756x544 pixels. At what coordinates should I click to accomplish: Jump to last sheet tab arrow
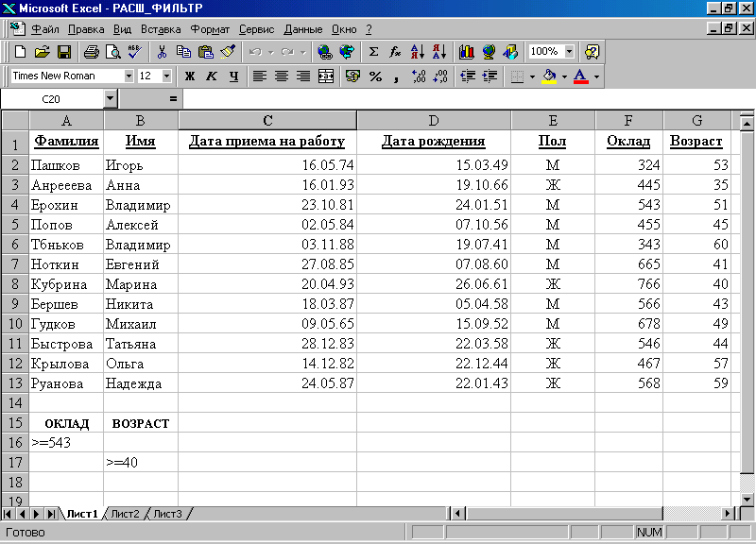[x=51, y=514]
